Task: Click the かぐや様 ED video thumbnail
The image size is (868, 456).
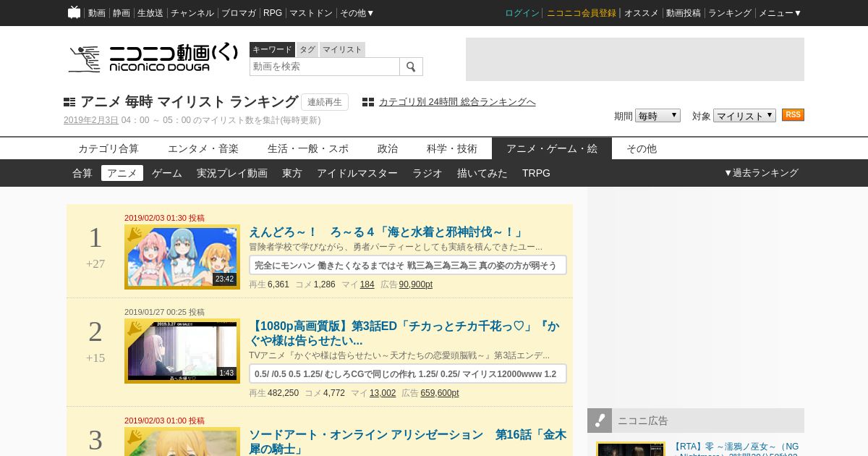Action: click(182, 351)
